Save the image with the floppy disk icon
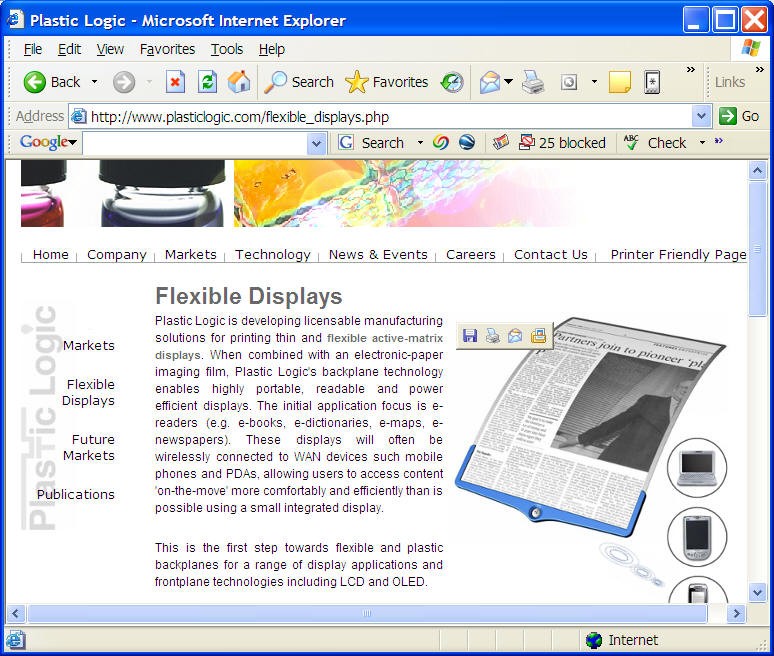The image size is (774, 656). click(470, 336)
